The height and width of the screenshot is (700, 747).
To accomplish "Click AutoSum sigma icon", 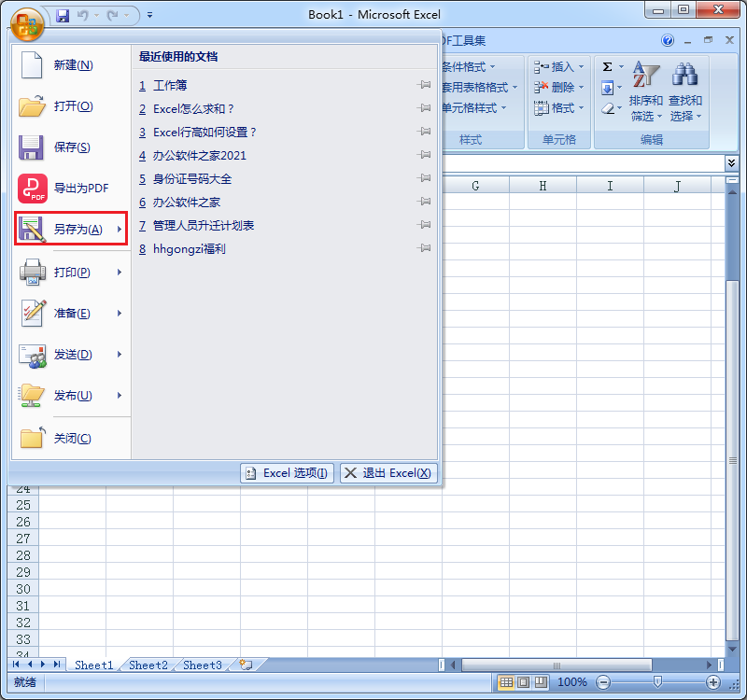I will pyautogui.click(x=608, y=66).
